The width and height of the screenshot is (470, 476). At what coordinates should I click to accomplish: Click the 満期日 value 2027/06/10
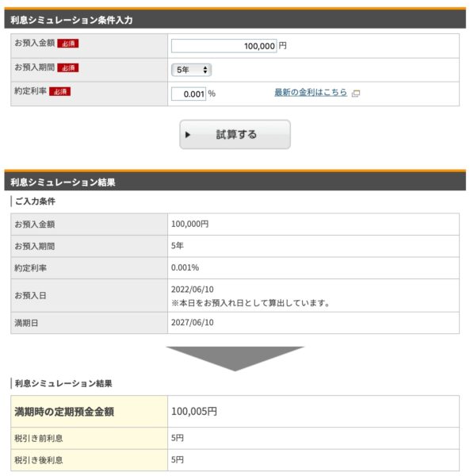193,322
